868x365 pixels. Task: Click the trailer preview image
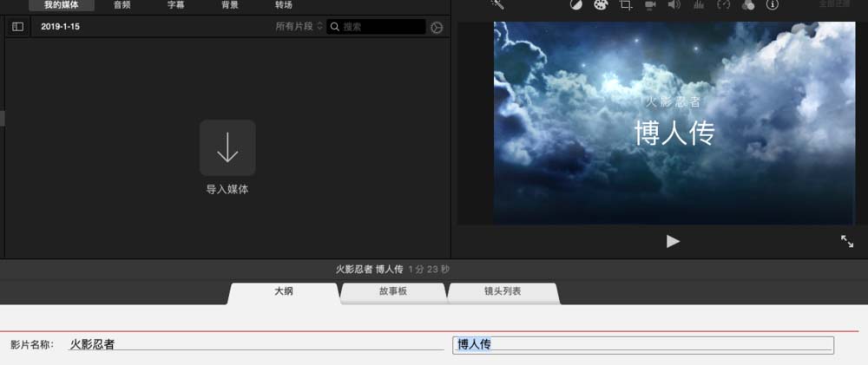coord(674,123)
